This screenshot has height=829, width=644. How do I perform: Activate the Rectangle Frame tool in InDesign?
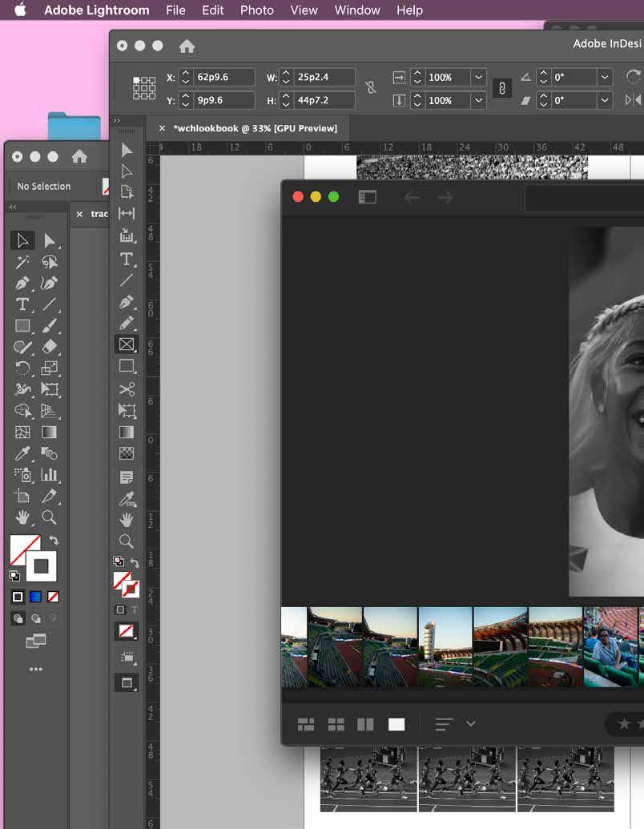127,344
